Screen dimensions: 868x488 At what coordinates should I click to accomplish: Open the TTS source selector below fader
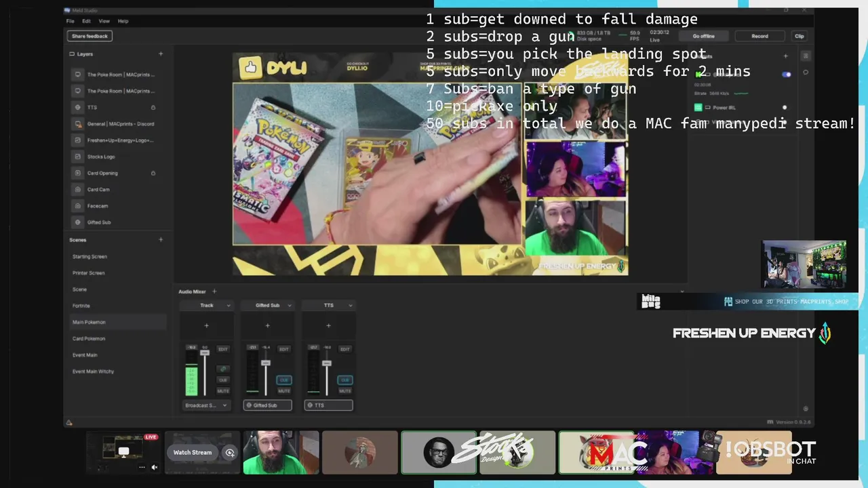click(x=328, y=405)
